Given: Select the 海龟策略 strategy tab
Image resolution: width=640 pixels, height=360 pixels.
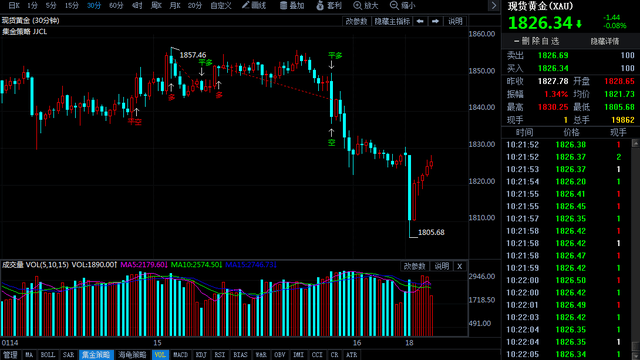Looking at the screenshot, I should pyautogui.click(x=132, y=355).
